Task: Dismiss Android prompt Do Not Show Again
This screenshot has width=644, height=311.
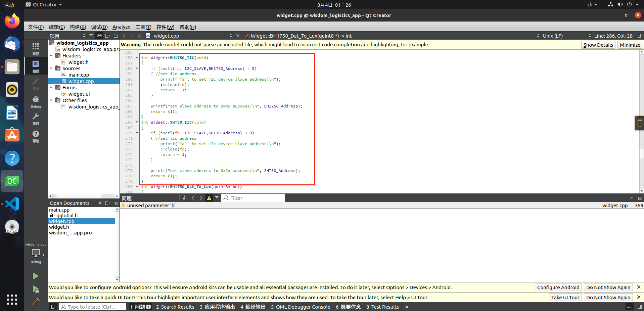Action: pos(608,287)
